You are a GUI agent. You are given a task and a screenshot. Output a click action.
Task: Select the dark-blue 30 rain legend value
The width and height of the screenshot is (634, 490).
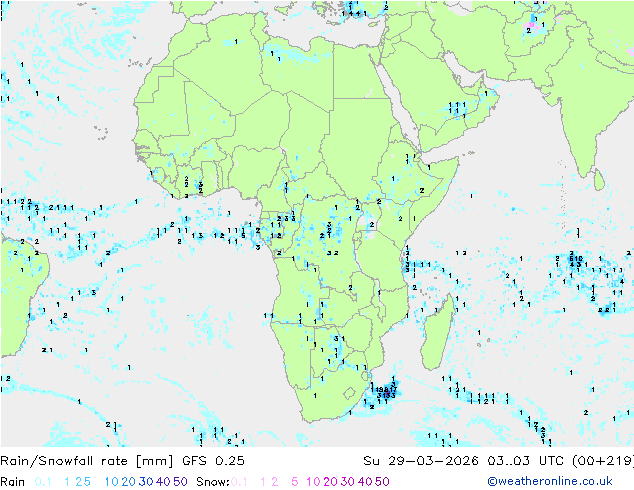tap(146, 482)
